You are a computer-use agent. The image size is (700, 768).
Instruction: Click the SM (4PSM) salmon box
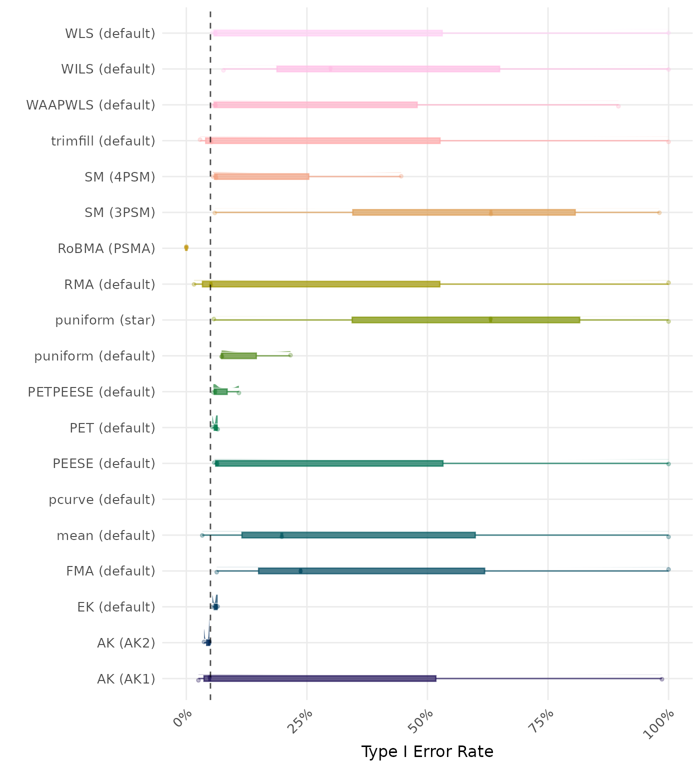[x=261, y=176]
